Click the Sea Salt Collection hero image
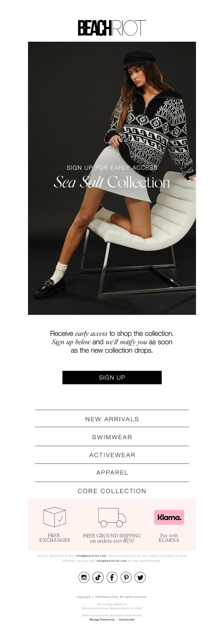Image resolution: width=224 pixels, height=644 pixels. (x=112, y=178)
